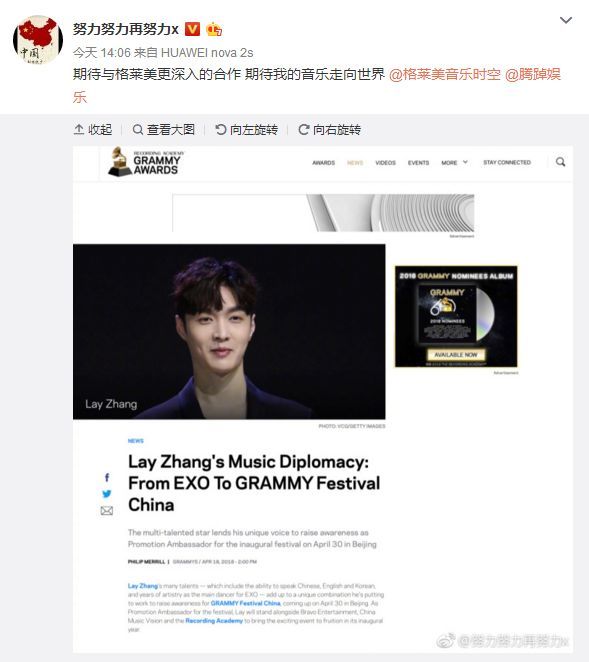This screenshot has width=589, height=662.
Task: Open the post options chevron menu
Action: [565, 20]
